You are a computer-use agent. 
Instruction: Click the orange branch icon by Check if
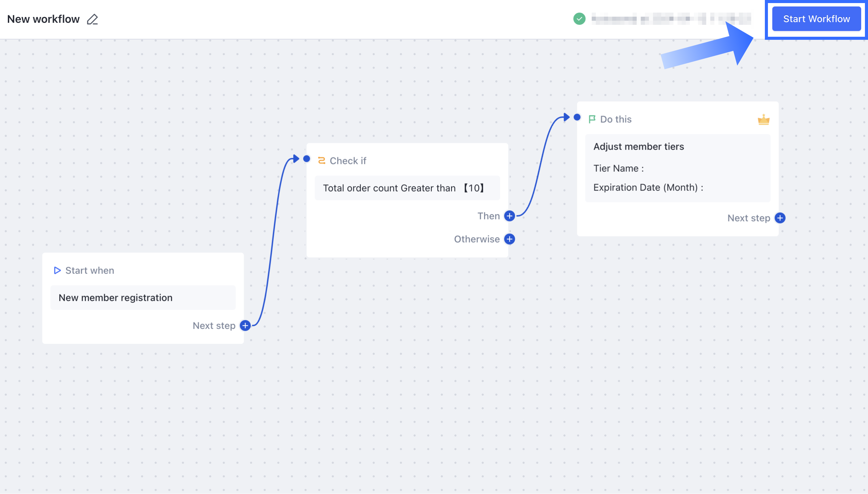(x=321, y=161)
